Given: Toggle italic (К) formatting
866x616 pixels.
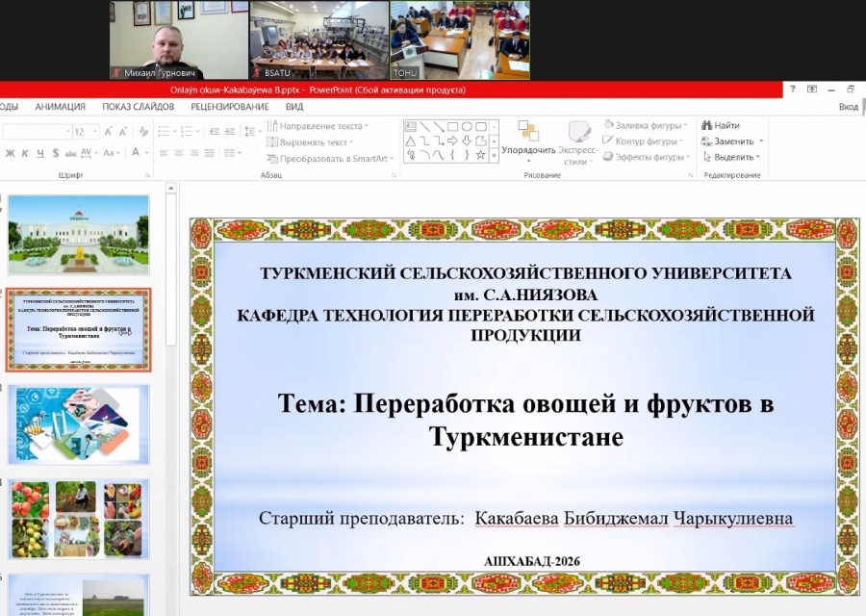Looking at the screenshot, I should pos(25,153).
